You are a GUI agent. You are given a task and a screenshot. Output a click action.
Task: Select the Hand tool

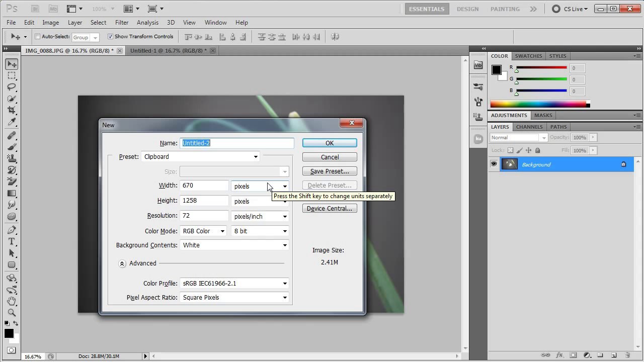[x=12, y=301]
